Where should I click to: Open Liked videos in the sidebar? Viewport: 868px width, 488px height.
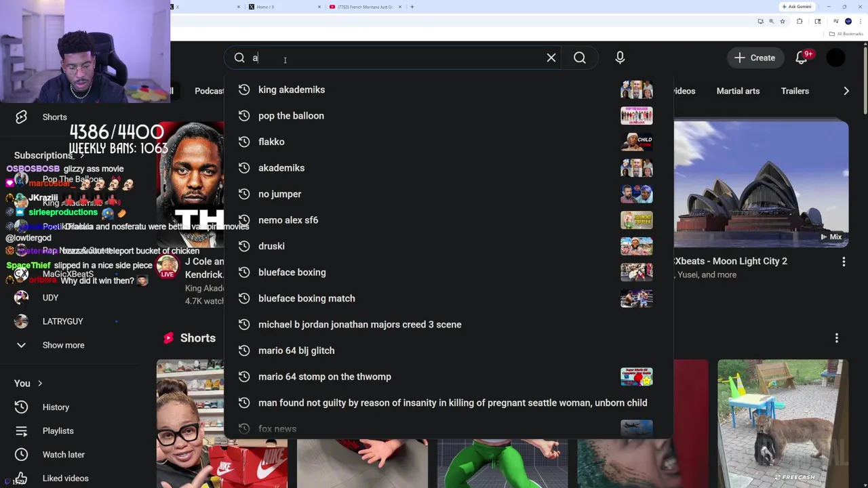click(x=65, y=479)
